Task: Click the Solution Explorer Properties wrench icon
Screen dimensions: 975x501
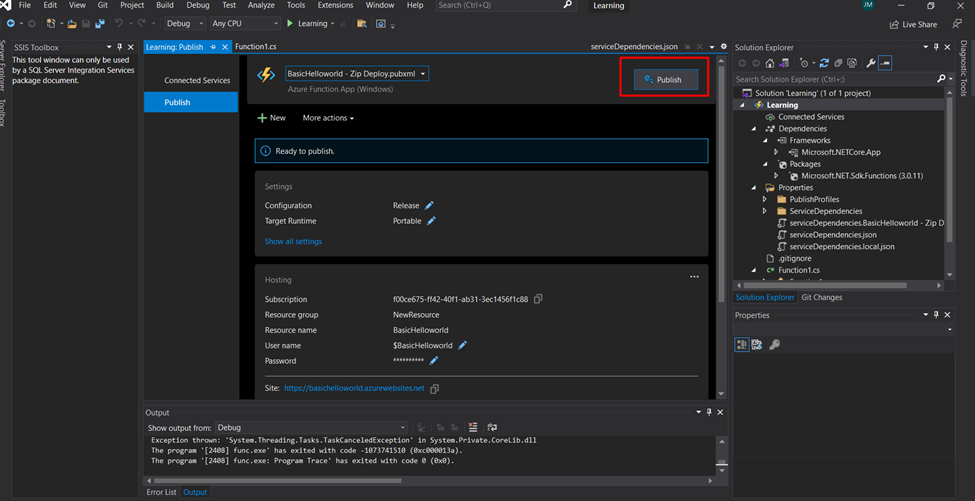Action: (871, 63)
